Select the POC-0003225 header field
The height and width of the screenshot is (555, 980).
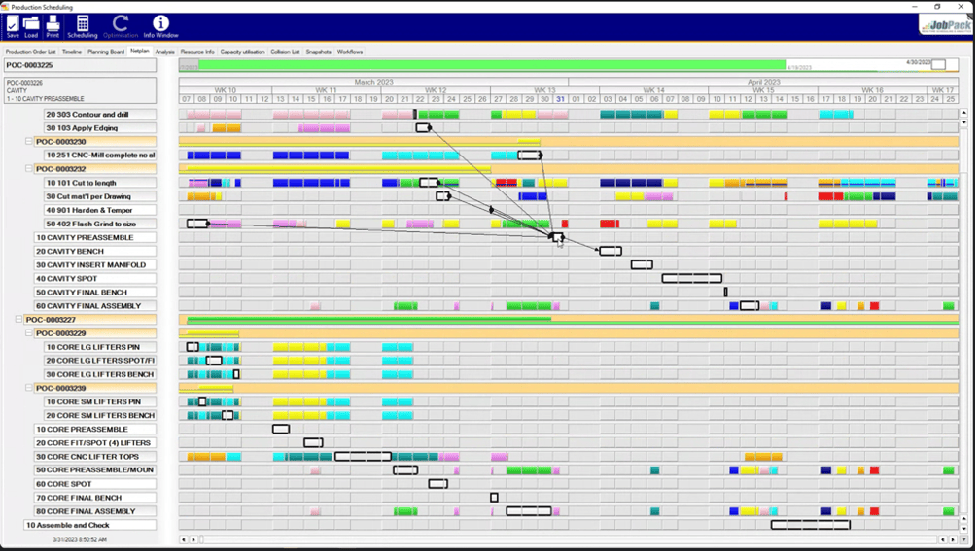click(80, 66)
